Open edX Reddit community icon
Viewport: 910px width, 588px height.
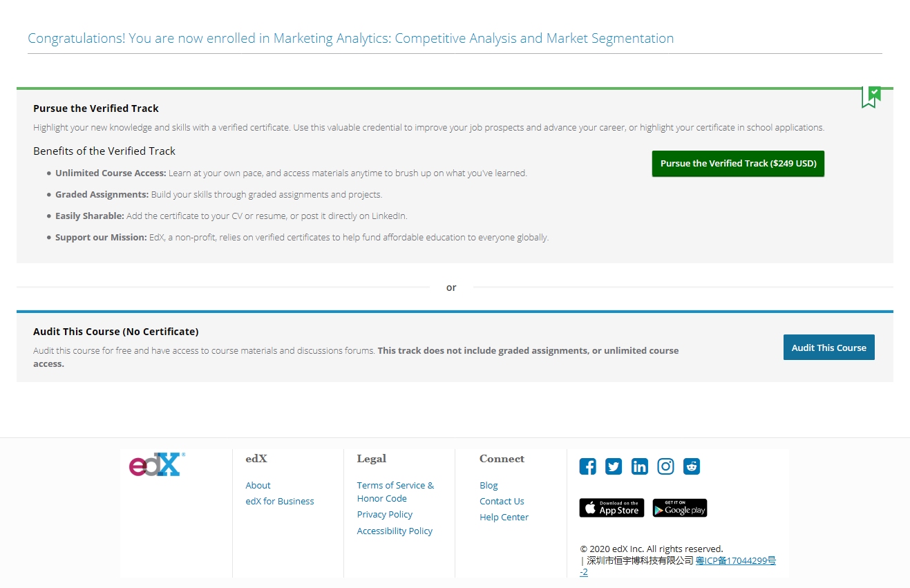click(x=692, y=466)
